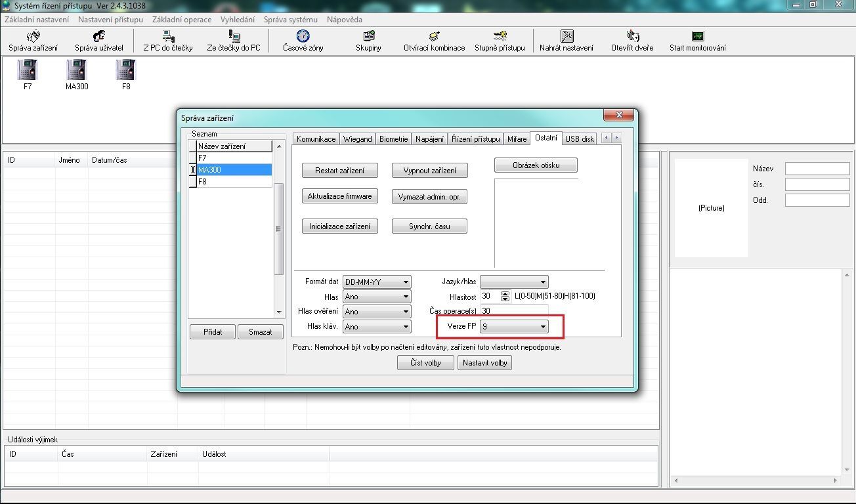This screenshot has height=504, width=856.
Task: Click Číst volby button
Action: (x=425, y=363)
